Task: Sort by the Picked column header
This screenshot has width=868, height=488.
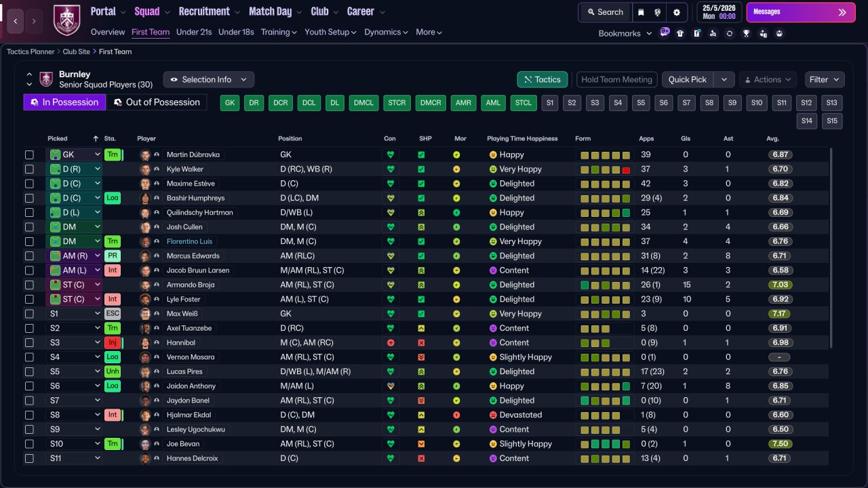Action: (x=58, y=138)
